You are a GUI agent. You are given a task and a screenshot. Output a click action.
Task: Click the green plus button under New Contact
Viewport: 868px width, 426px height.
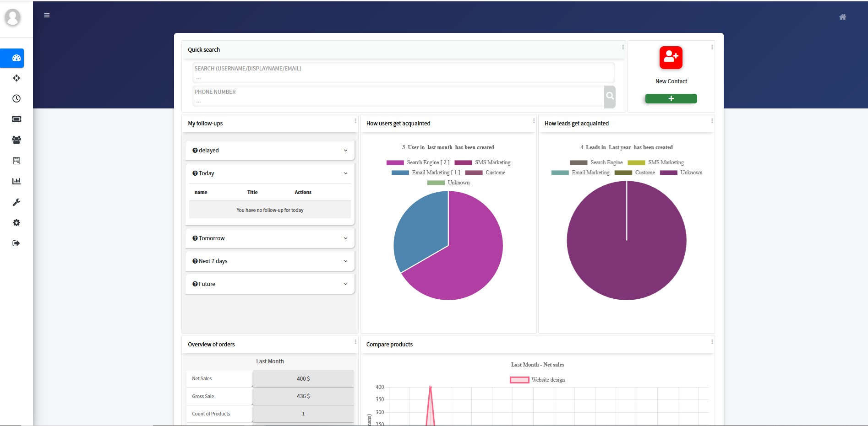pos(671,98)
